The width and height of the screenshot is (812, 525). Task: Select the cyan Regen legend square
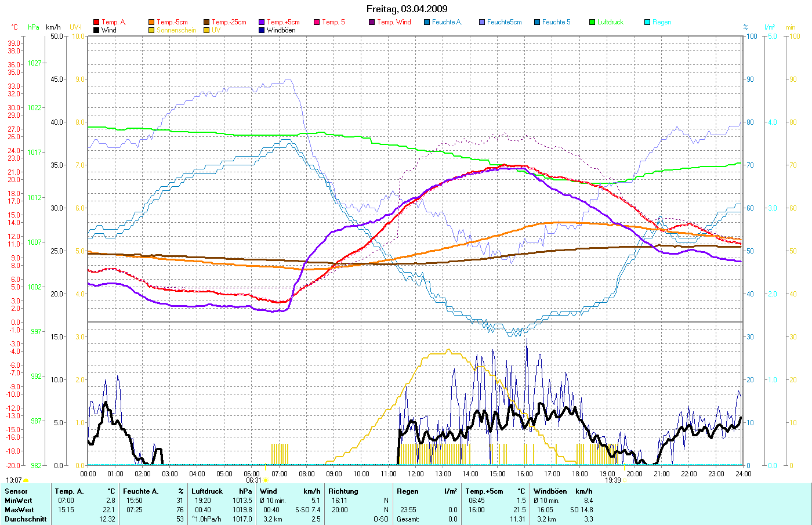click(647, 22)
